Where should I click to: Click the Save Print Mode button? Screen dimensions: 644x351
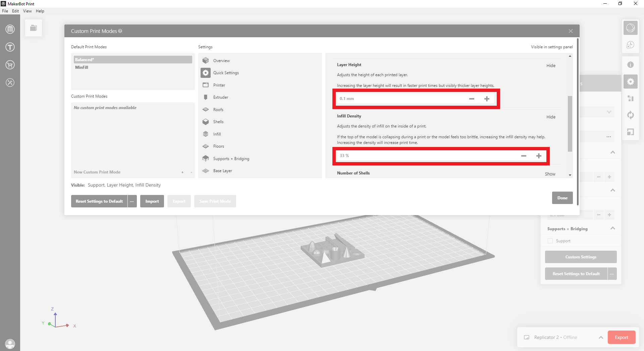click(x=215, y=201)
